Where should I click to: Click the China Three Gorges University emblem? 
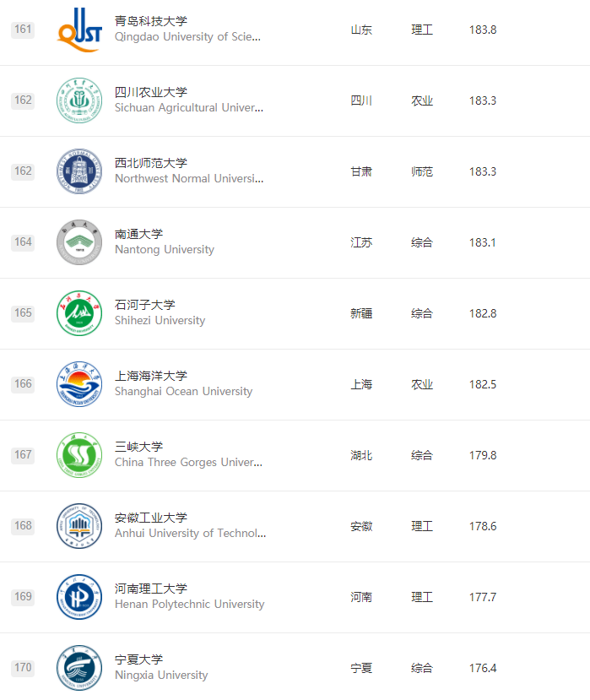[79, 455]
